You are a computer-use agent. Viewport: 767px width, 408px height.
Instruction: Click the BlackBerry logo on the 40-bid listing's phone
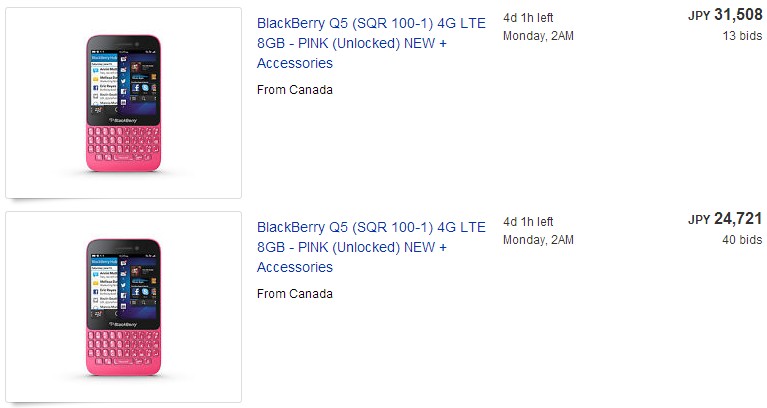123,321
